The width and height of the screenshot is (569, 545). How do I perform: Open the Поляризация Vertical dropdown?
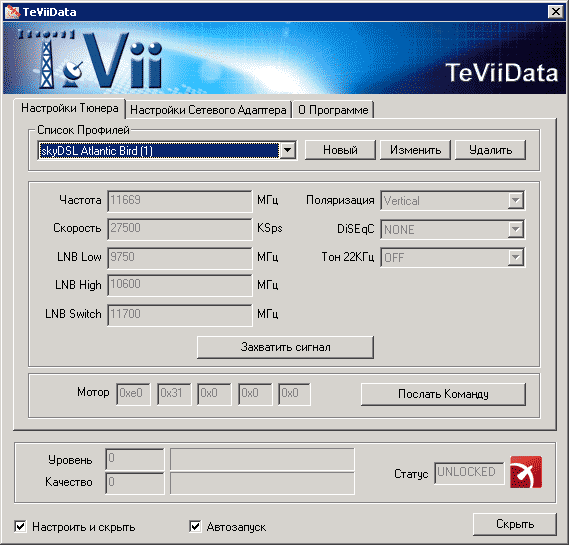pos(515,200)
